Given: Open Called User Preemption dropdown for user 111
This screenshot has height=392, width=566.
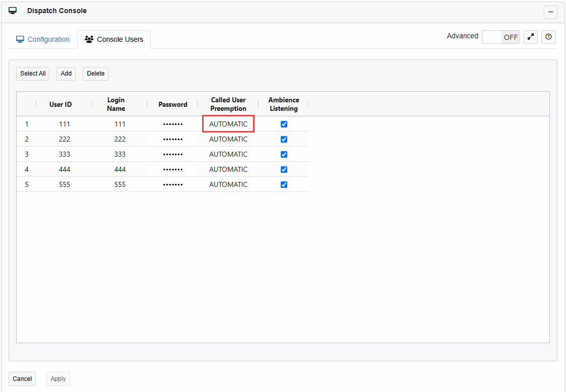Looking at the screenshot, I should point(228,124).
